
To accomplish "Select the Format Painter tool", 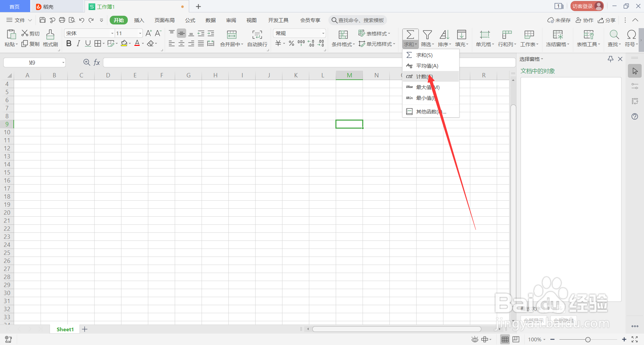I will (x=50, y=38).
